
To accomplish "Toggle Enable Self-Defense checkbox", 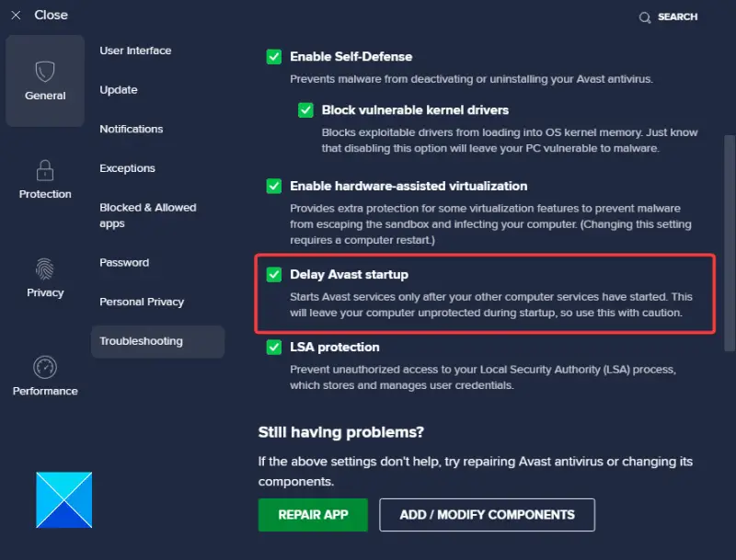I will pyautogui.click(x=274, y=57).
